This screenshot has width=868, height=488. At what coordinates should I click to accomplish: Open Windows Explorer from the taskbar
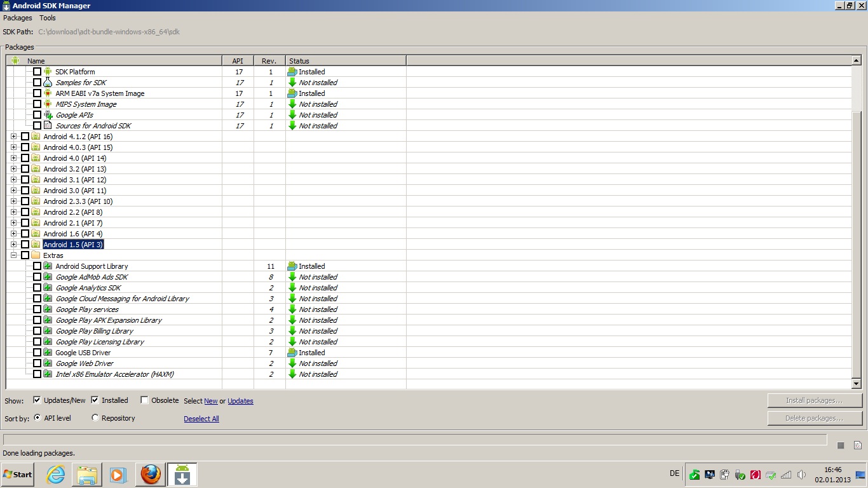point(87,475)
